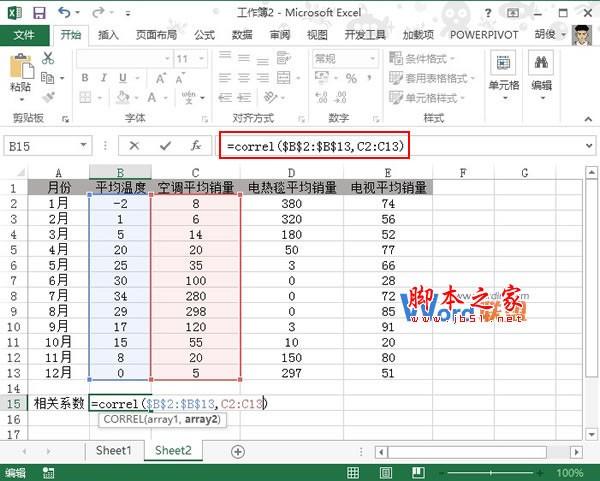This screenshot has height=481, width=600.
Task: Click the Decrease Indent icon
Action: (x=225, y=98)
